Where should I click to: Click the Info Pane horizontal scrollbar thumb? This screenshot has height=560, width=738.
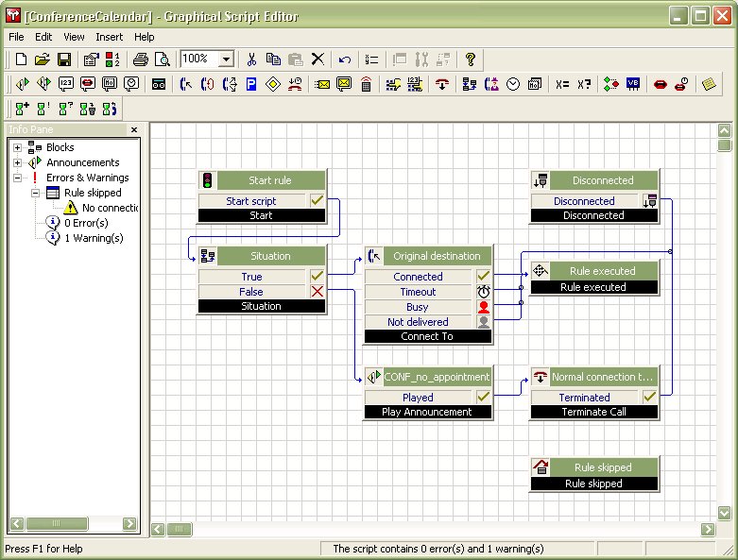57,523
